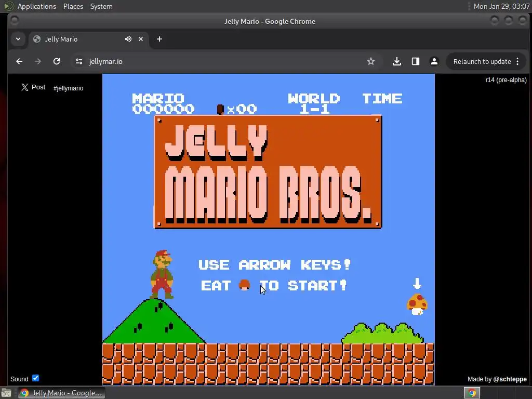Click the Jelly Mario Bros. title sign

pos(268,172)
